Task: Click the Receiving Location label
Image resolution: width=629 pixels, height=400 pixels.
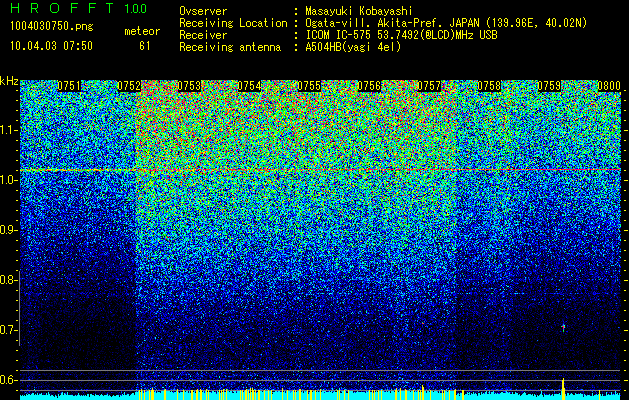Action: click(x=233, y=23)
